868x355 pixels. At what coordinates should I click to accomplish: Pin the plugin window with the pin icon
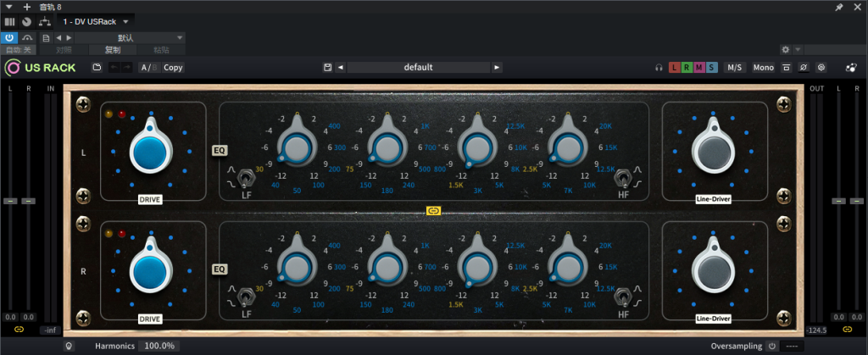pyautogui.click(x=839, y=7)
